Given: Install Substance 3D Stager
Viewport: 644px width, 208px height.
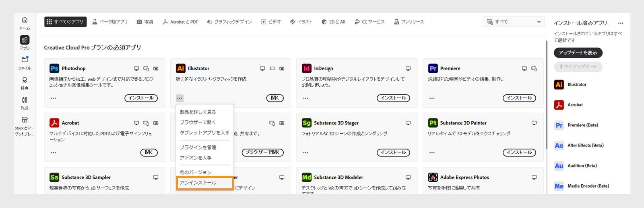Looking at the screenshot, I should (x=393, y=153).
